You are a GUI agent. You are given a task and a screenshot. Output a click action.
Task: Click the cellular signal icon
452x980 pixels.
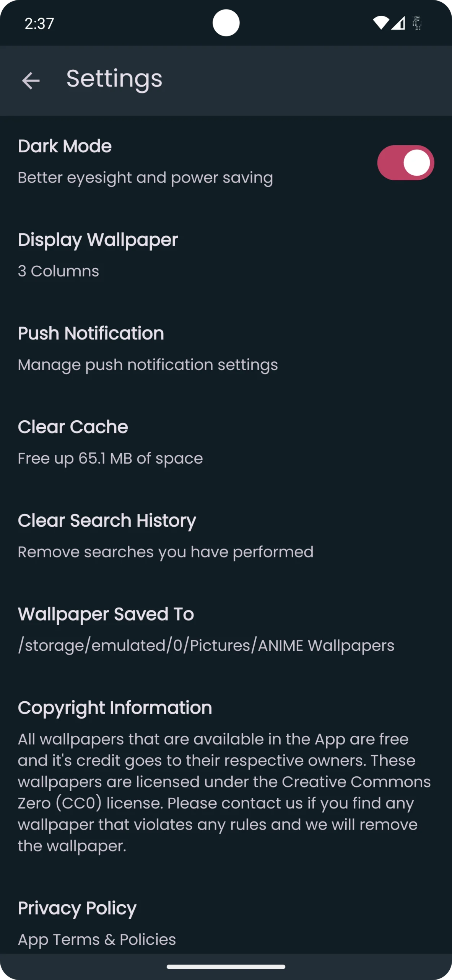point(399,24)
